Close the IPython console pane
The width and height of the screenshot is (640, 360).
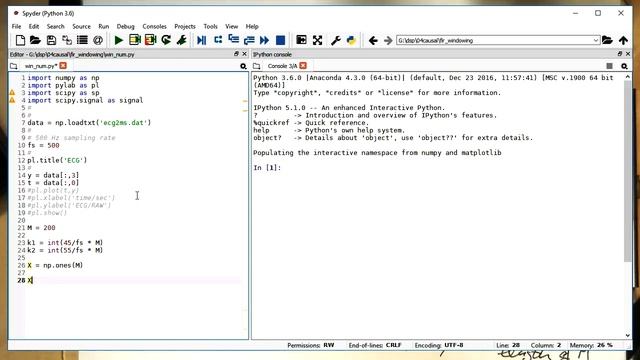(628, 54)
